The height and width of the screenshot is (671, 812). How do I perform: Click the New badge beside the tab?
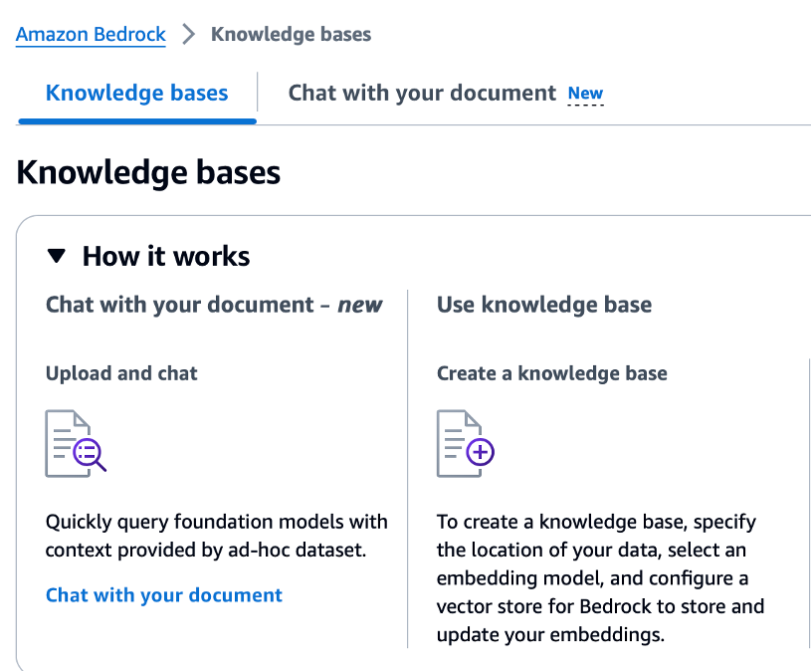pyautogui.click(x=585, y=95)
